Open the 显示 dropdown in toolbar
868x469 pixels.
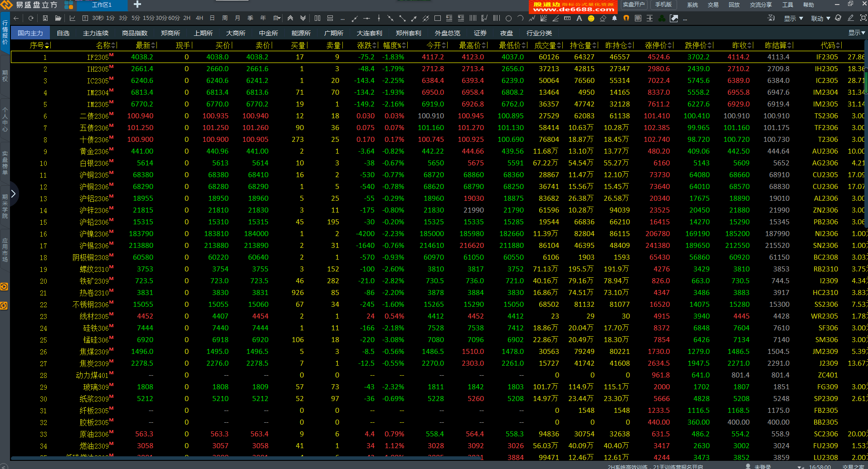click(793, 19)
